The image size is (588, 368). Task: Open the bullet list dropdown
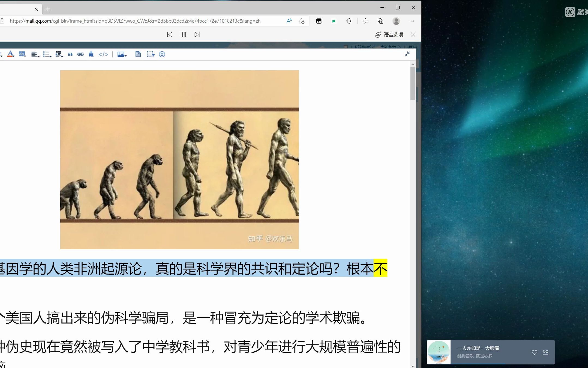pyautogui.click(x=47, y=54)
